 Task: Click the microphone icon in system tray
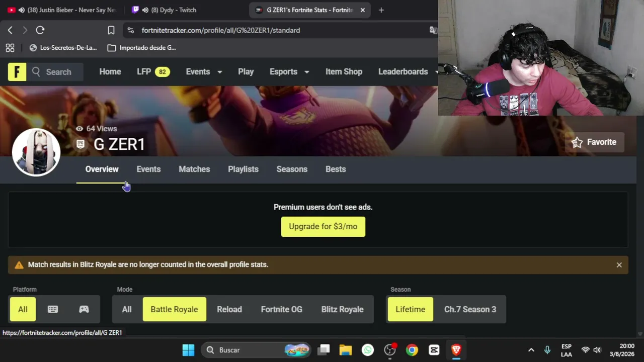tap(547, 350)
